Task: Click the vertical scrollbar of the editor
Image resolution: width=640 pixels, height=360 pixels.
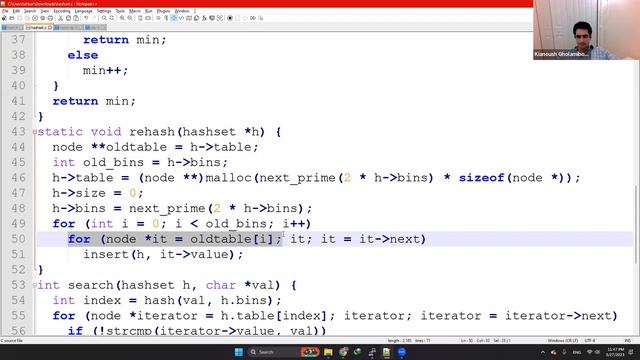Action: [x=636, y=224]
